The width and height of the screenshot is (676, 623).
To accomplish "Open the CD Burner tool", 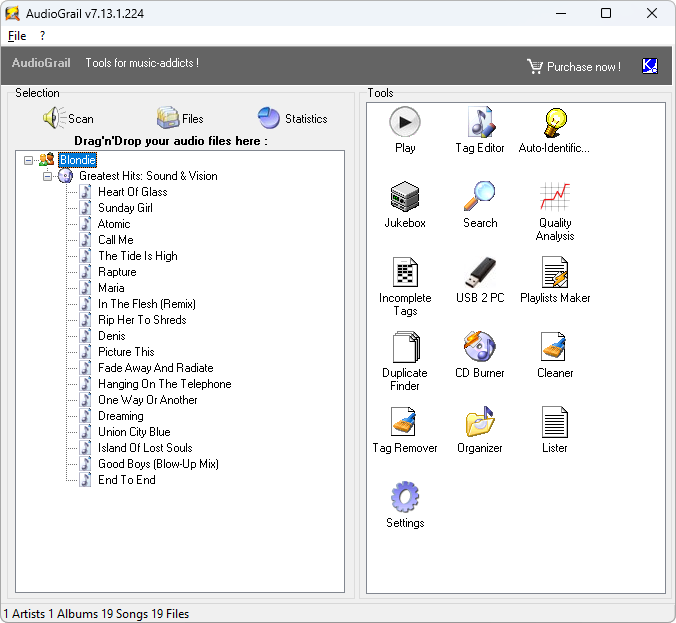I will [480, 355].
